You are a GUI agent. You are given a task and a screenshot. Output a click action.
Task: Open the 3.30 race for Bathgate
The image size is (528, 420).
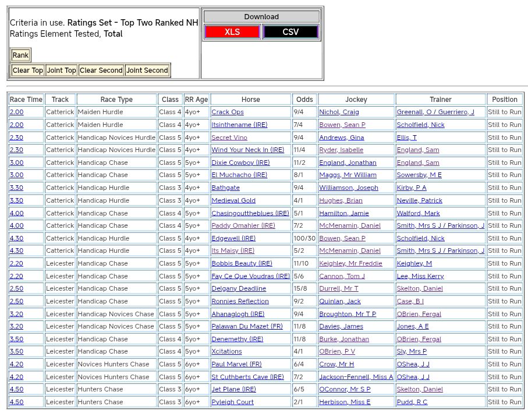[16, 188]
